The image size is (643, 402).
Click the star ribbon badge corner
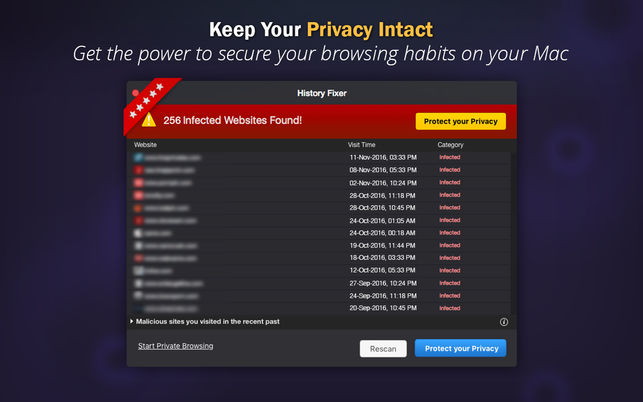tap(148, 103)
